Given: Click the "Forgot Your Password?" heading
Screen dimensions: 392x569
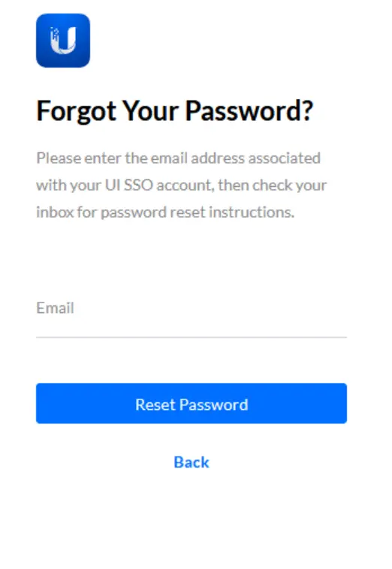Looking at the screenshot, I should pos(174,111).
